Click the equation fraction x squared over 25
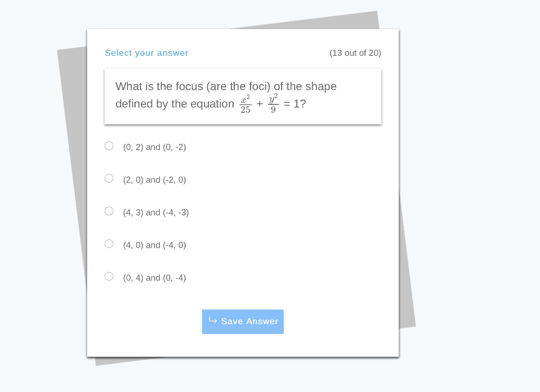Screen dimensions: 540x392 click(245, 104)
